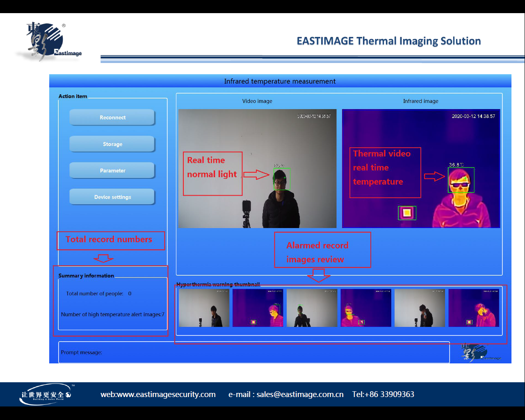Open the second thumbnail showing the thermal profile
The height and width of the screenshot is (420, 525).
click(258, 308)
